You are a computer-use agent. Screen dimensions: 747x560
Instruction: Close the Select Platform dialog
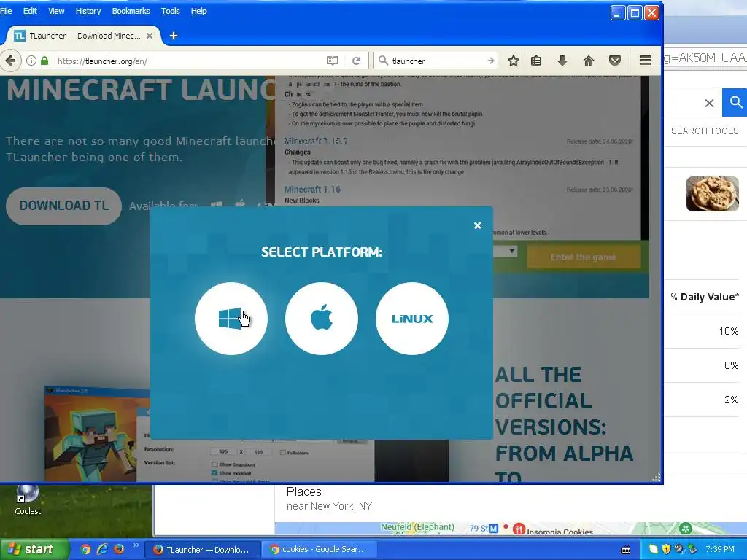tap(477, 226)
